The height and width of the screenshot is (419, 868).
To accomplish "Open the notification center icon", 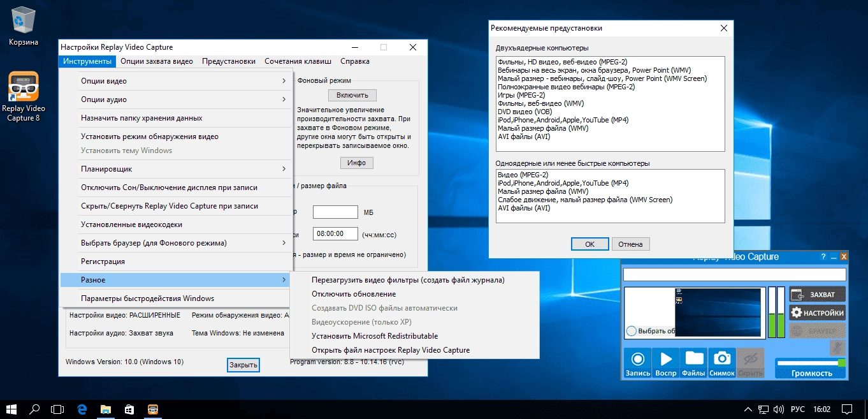I will [x=847, y=409].
